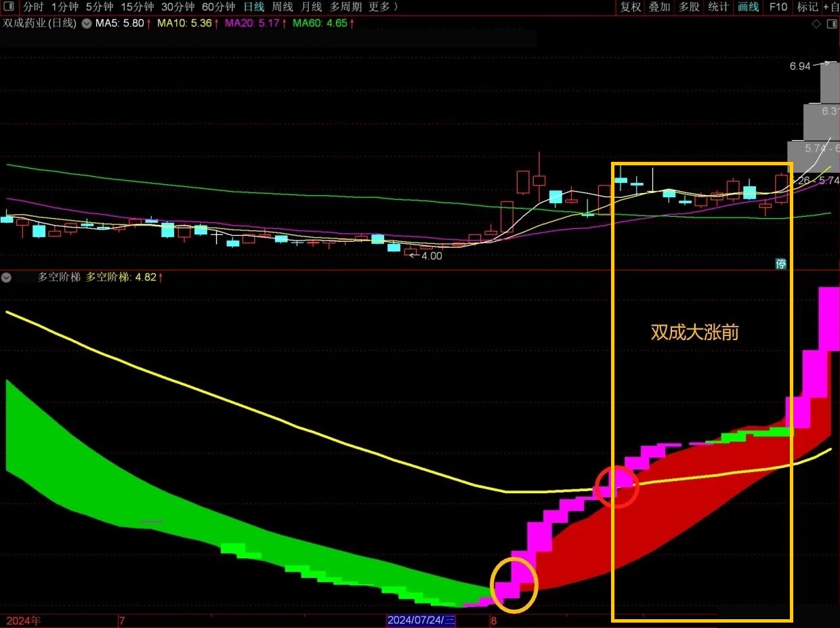Click 叠加 overlay button

(x=660, y=7)
